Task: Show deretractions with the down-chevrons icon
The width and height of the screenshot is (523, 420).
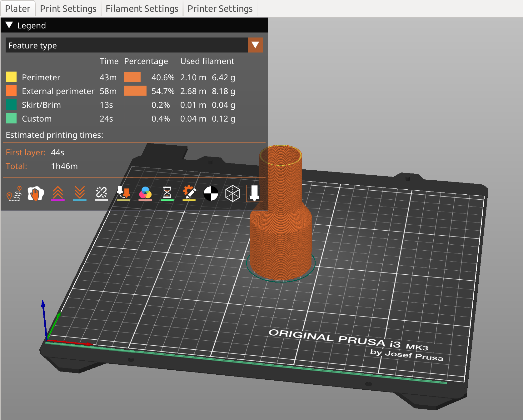Action: tap(80, 194)
